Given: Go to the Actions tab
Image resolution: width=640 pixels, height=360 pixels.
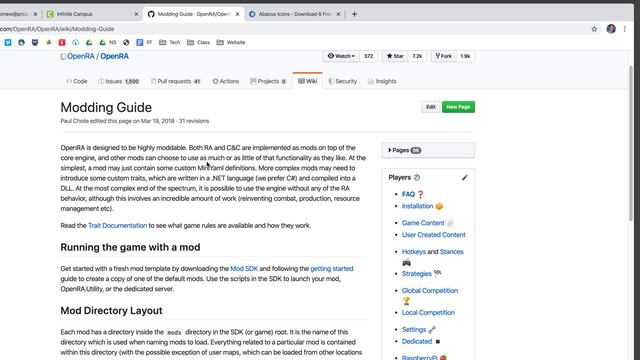Looking at the screenshot, I should pyautogui.click(x=226, y=81).
